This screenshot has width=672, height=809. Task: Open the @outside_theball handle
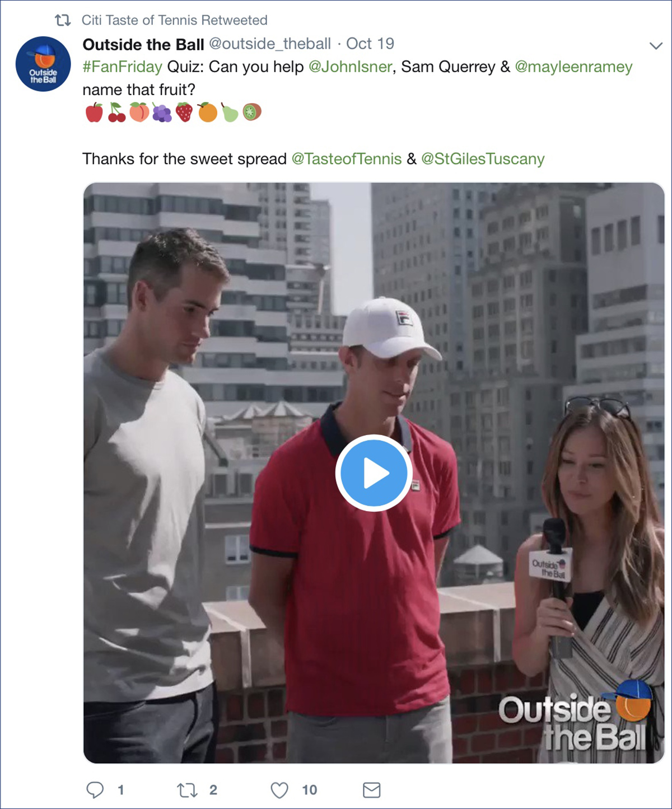(270, 44)
